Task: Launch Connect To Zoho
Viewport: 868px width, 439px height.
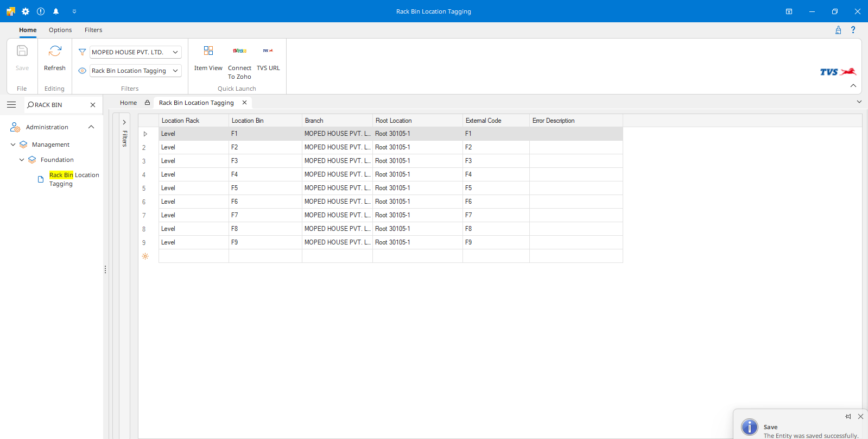Action: [239, 51]
